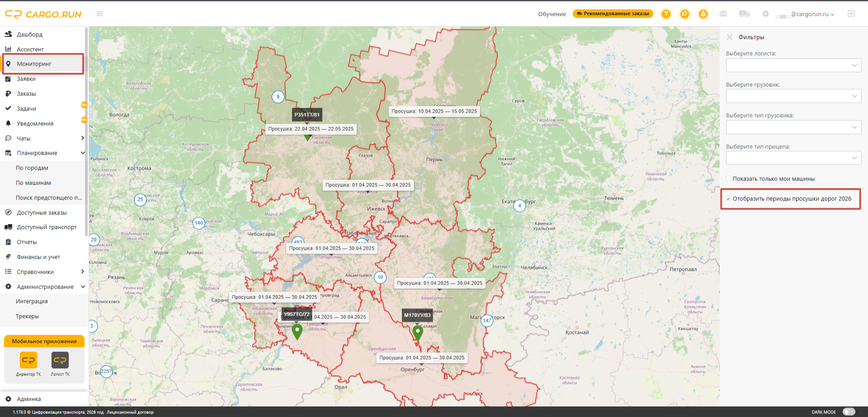This screenshot has height=417, width=868.
Task: Open the Выберите логиста dropdown
Action: click(793, 65)
